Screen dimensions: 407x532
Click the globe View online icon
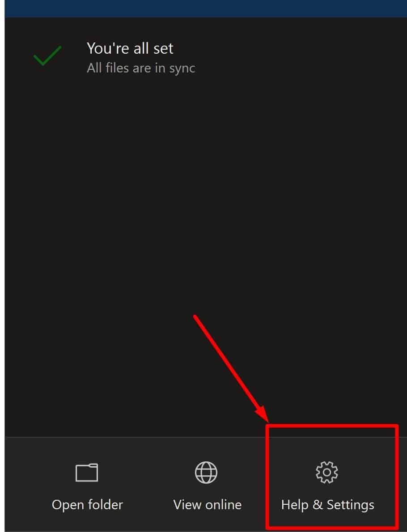pos(206,472)
